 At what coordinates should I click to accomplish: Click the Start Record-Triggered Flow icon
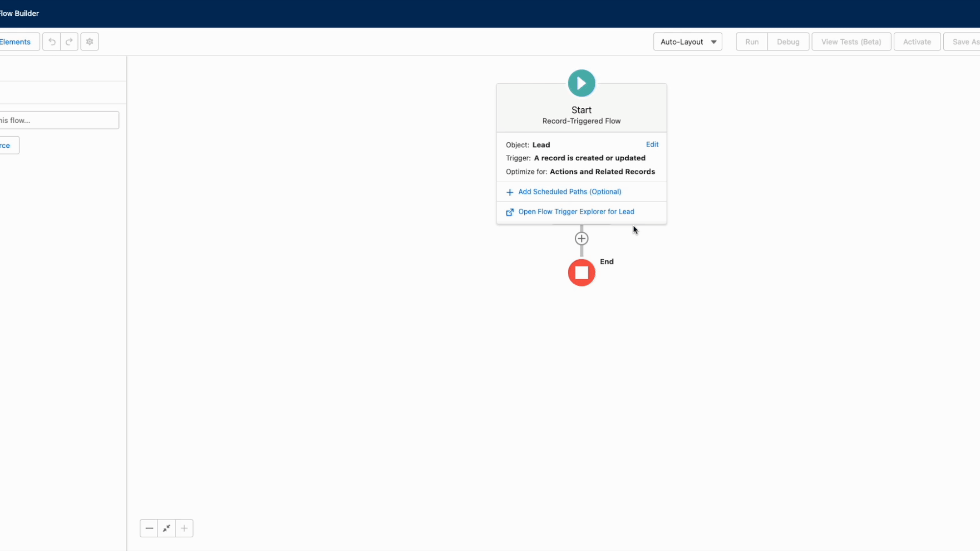(x=581, y=83)
